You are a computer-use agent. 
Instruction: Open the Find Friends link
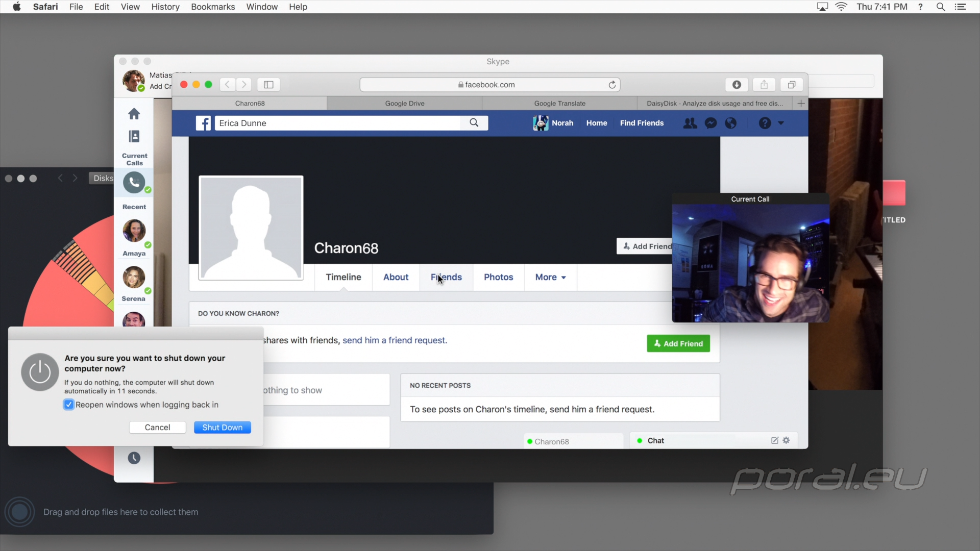(642, 123)
